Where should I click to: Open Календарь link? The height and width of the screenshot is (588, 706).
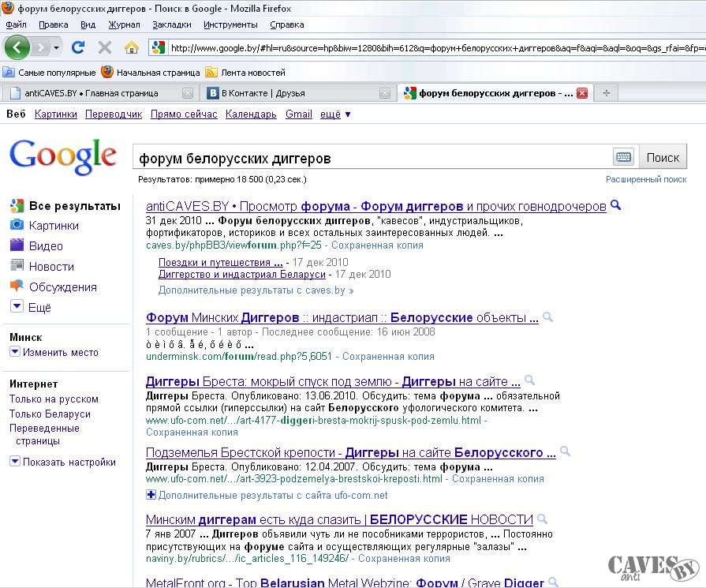click(x=251, y=114)
